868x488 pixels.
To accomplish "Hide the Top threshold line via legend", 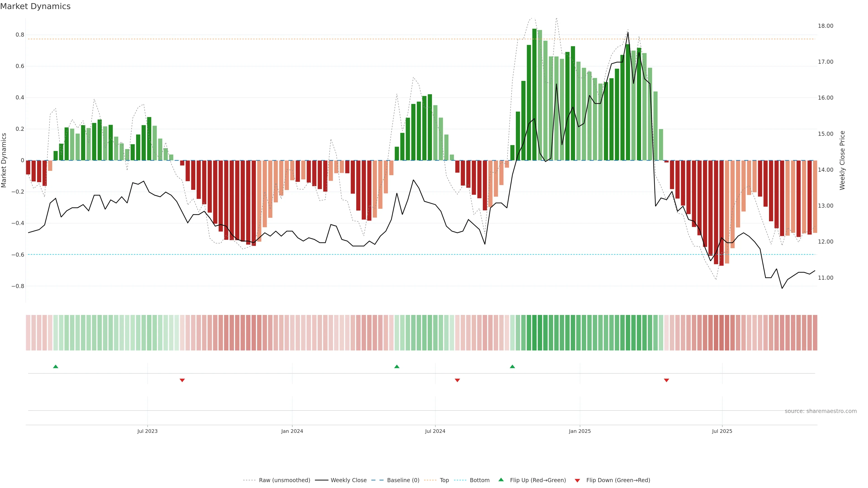I will 444,480.
